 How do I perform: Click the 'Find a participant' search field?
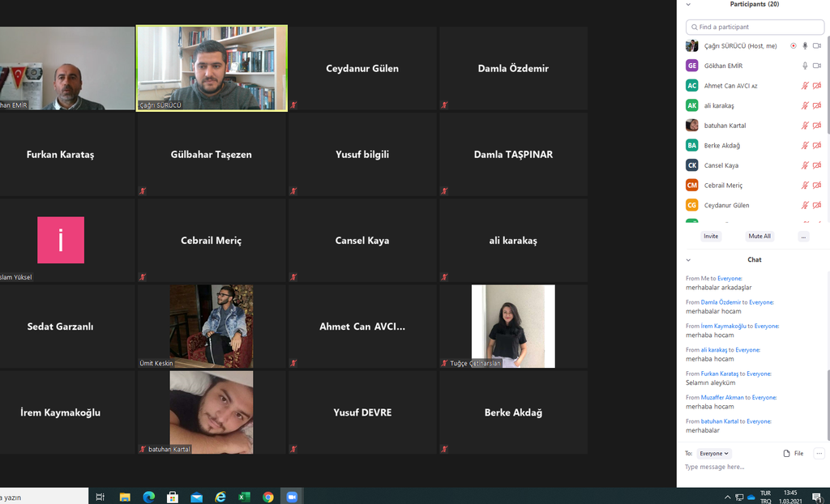click(x=755, y=27)
